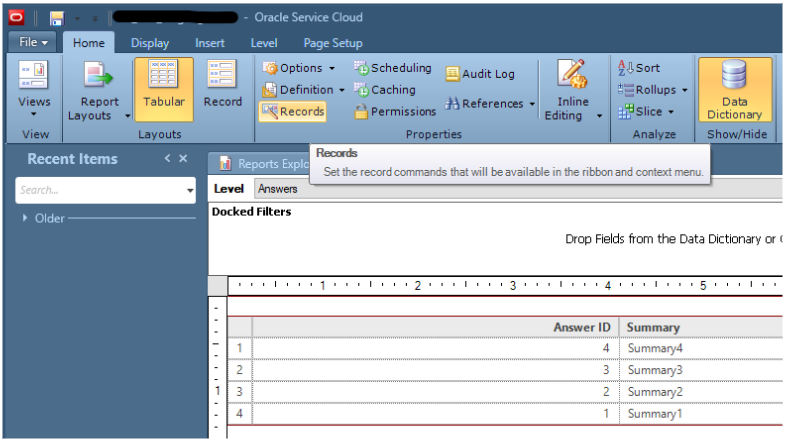Switch to the Home ribbon tab
Screen dimensions: 787x442
click(89, 43)
